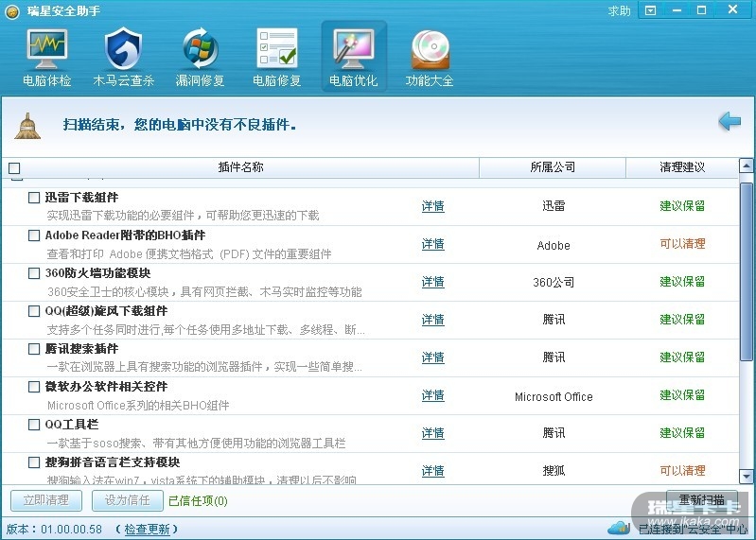Click company cell 360公司
The height and width of the screenshot is (540, 756).
554,282
